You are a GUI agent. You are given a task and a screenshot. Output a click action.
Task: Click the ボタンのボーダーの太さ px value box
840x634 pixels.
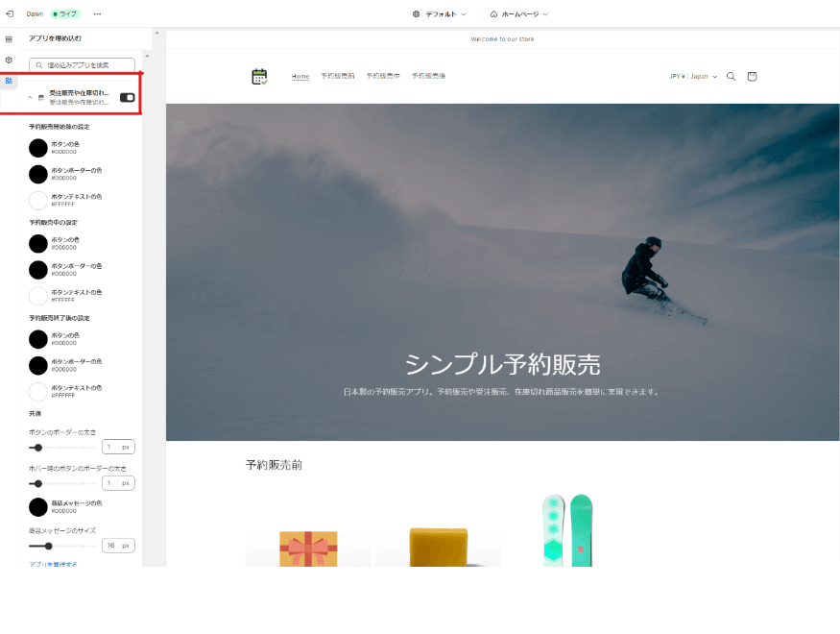pos(118,447)
